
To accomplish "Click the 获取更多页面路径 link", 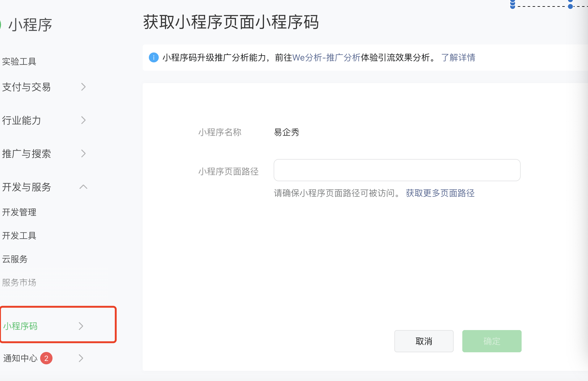I will [x=440, y=193].
